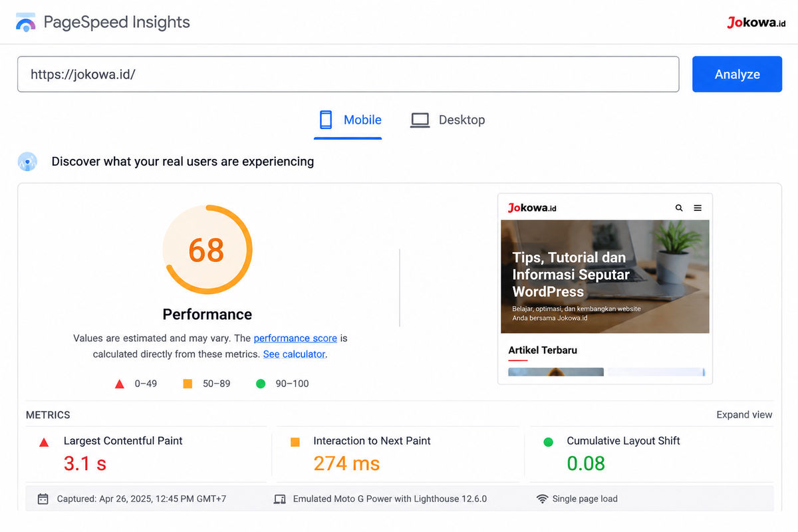Screen dimensions: 798x532
Task: Click the Single page load text
Action: [585, 499]
